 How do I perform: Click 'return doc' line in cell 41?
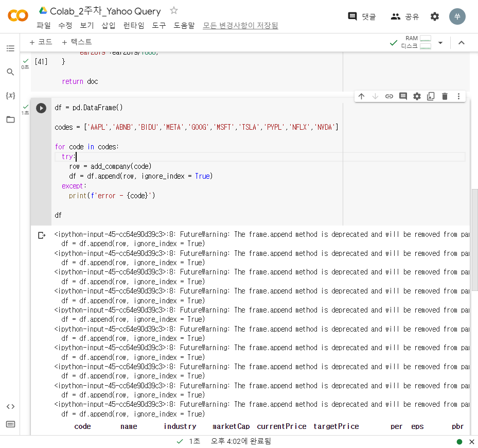coord(80,81)
